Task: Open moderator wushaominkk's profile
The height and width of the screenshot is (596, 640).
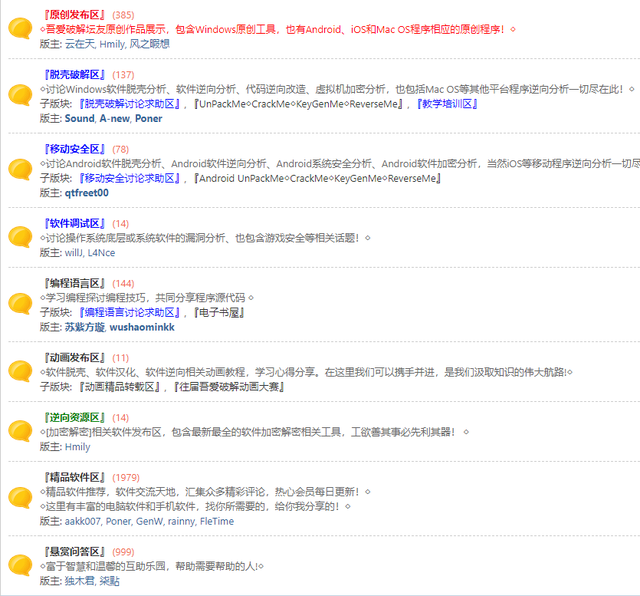Action: point(141,327)
